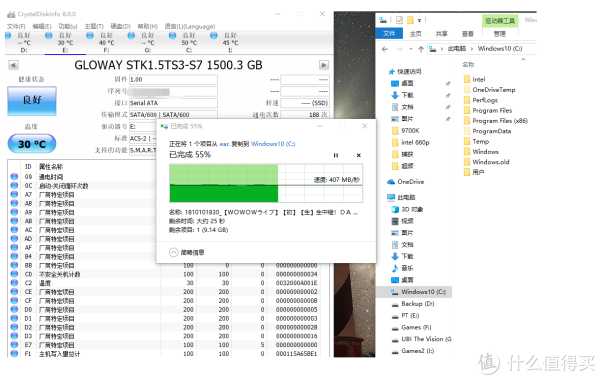Click the copy progress speed graph
The height and width of the screenshot is (380, 600).
click(x=266, y=183)
